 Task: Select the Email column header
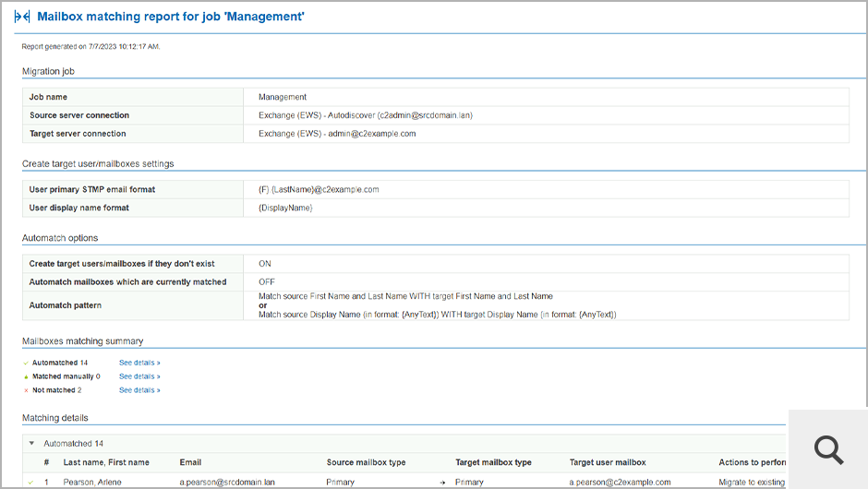(190, 462)
